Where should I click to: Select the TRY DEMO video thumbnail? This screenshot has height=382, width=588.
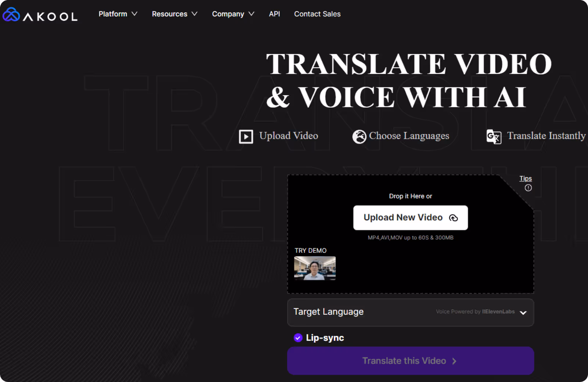pos(315,268)
